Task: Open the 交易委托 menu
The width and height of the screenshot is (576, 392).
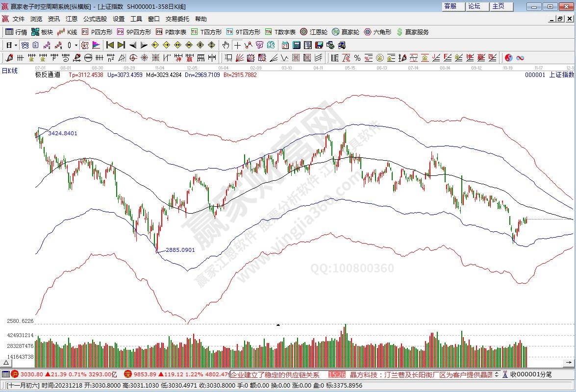Action: (x=177, y=19)
